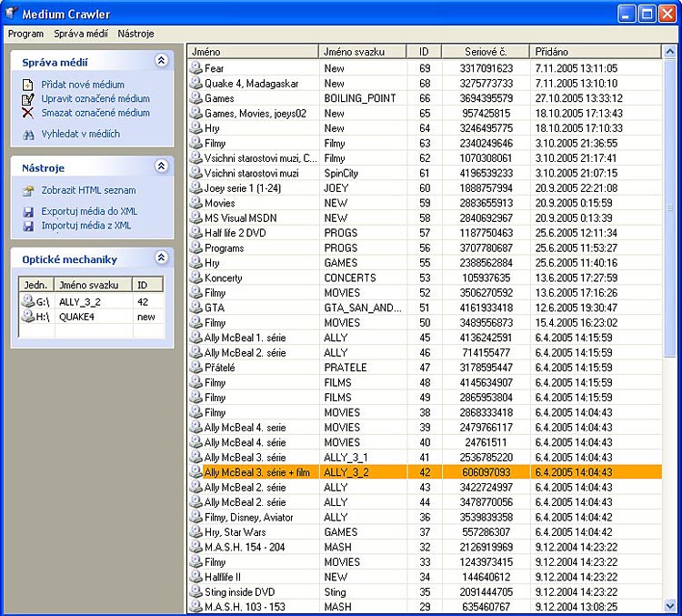Select the Half life 2 DVD row

point(236,233)
